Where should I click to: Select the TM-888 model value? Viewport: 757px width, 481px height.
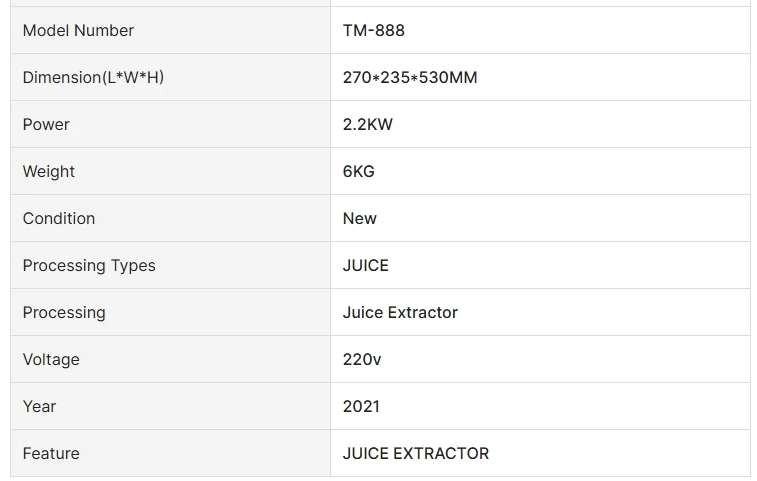click(x=374, y=30)
